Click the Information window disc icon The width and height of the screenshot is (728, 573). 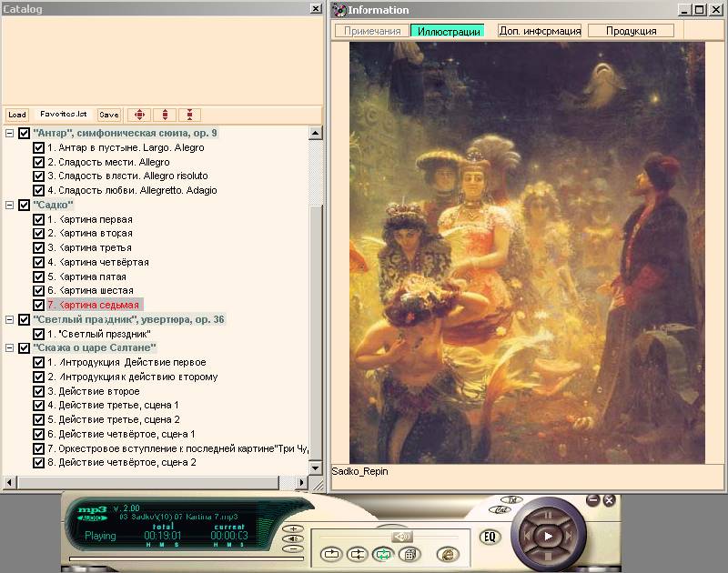tap(339, 10)
